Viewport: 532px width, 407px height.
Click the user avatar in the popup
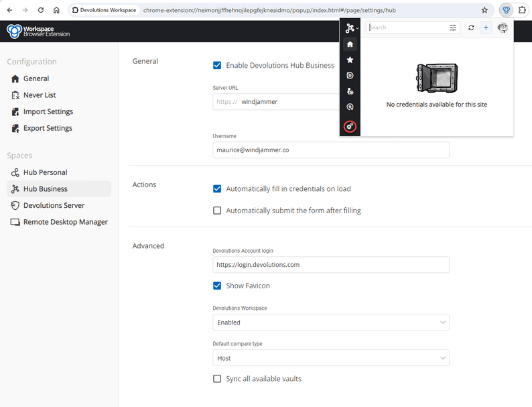[503, 27]
